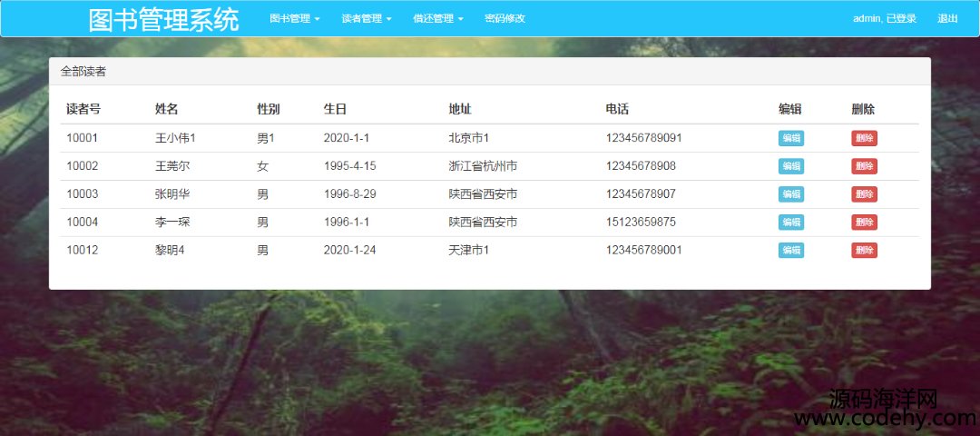Select reader number 10002 cell

[82, 166]
